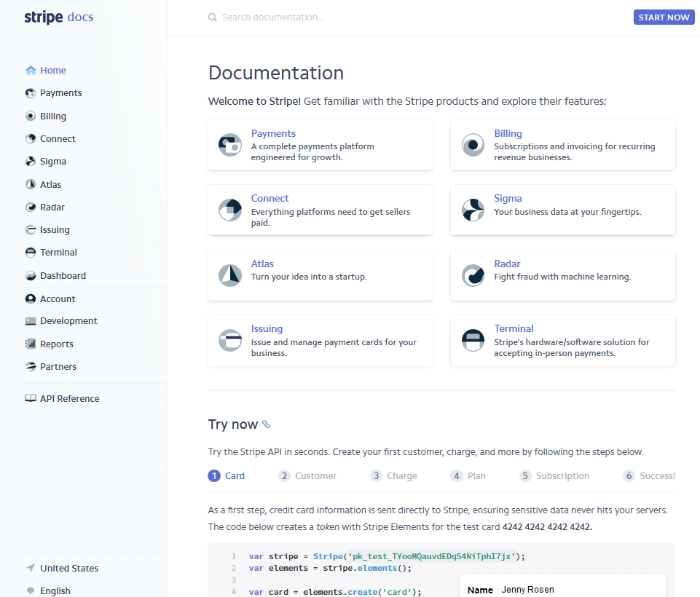
Task: Open the United States country selector
Action: (x=62, y=568)
